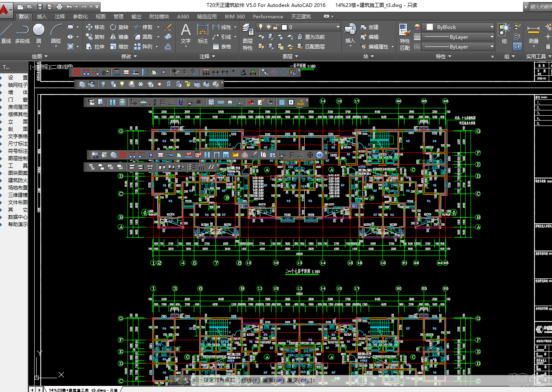Choose the 拉伸 (Stretch) command
552x392 pixels.
click(x=95, y=46)
